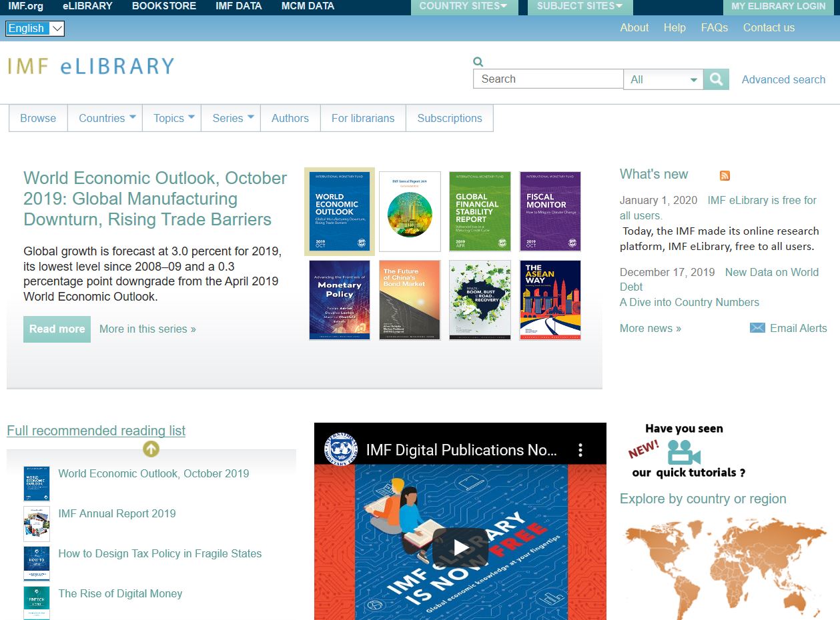
Task: Open the Global Financial Stability Report cover
Action: (x=480, y=211)
